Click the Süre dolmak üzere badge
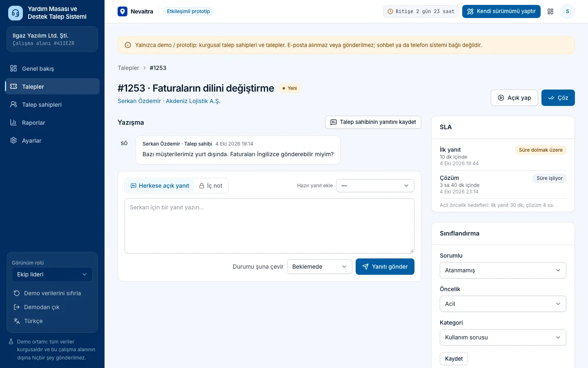The height and width of the screenshot is (368, 588). [x=541, y=150]
